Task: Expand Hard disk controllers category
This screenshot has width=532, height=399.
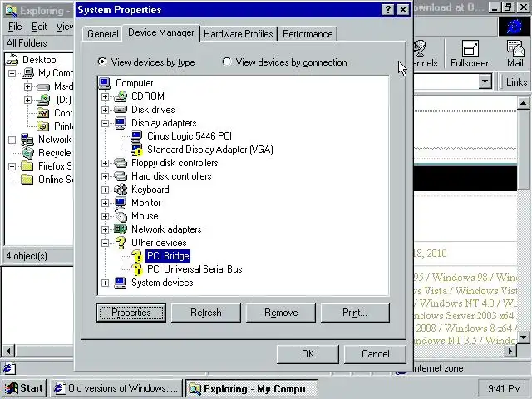Action: tap(106, 176)
